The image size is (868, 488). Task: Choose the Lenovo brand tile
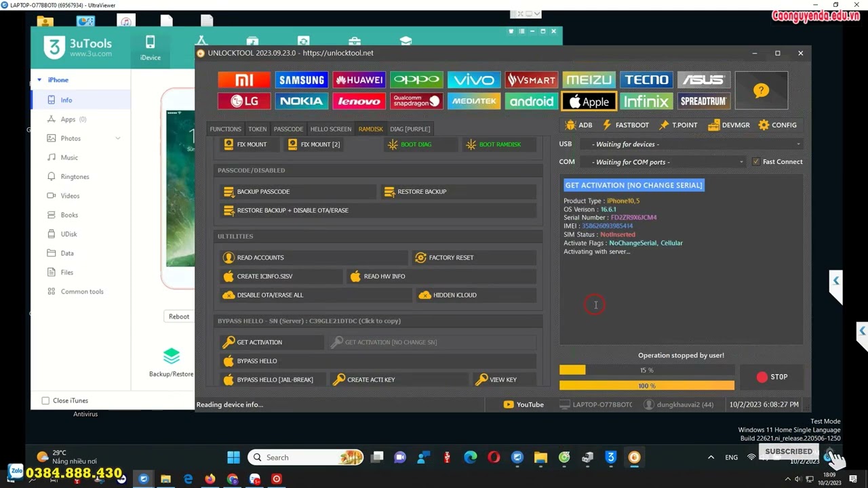359,102
